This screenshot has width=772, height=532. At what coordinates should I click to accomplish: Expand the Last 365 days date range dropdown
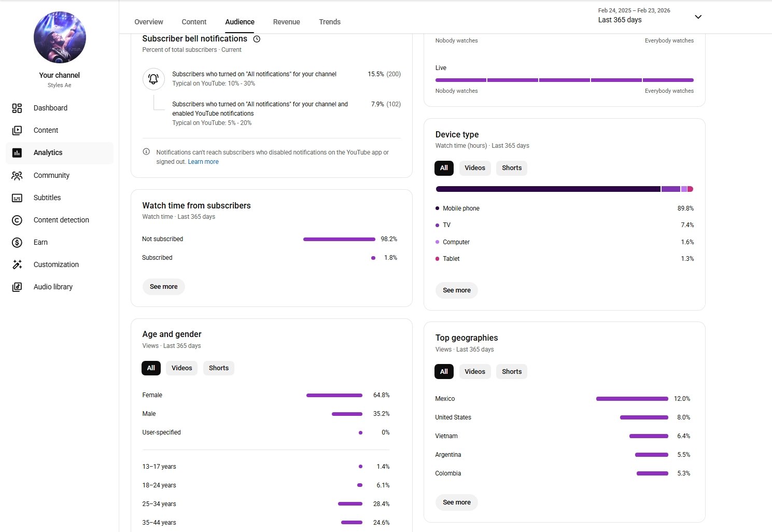click(x=698, y=17)
